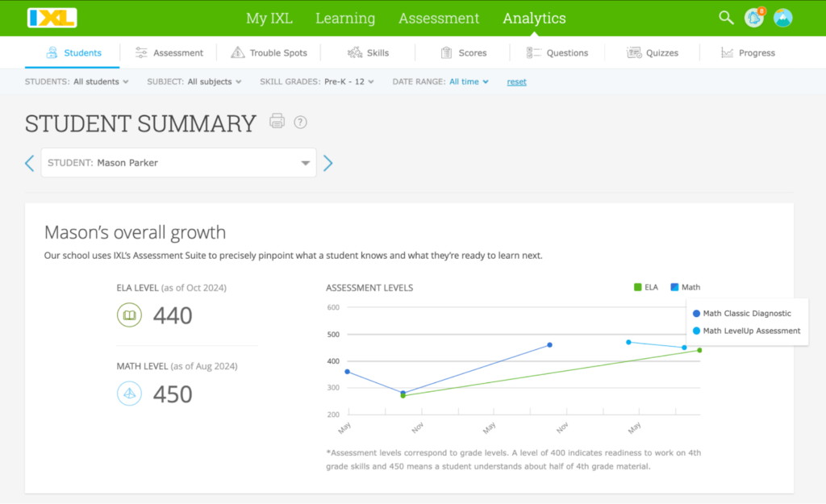Click the highest dark blue Math data point
Screen dimensions: 826x504
tap(549, 345)
